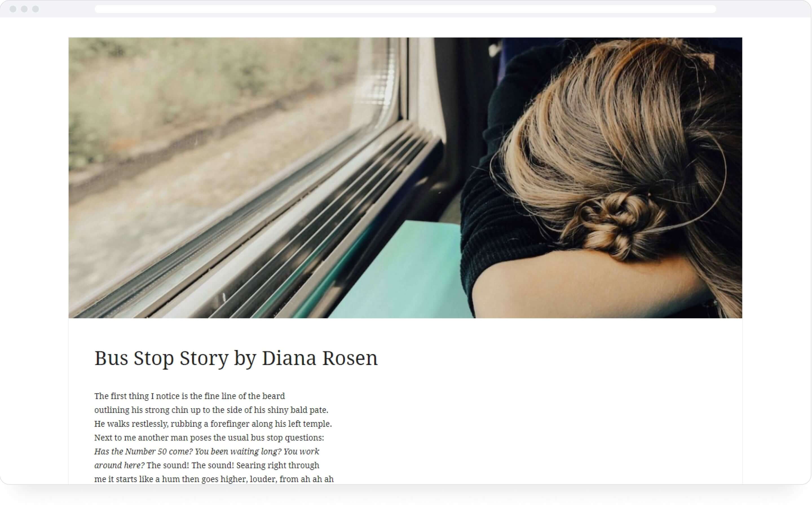Click the line 'He walks restlessly, rubbing a forefinger'
The height and width of the screenshot is (513, 812).
[x=213, y=424]
